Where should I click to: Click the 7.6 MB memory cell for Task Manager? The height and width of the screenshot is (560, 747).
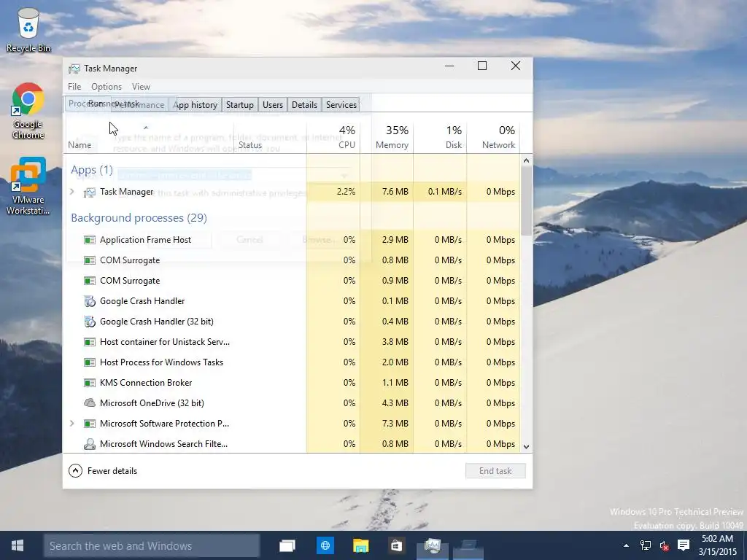387,192
